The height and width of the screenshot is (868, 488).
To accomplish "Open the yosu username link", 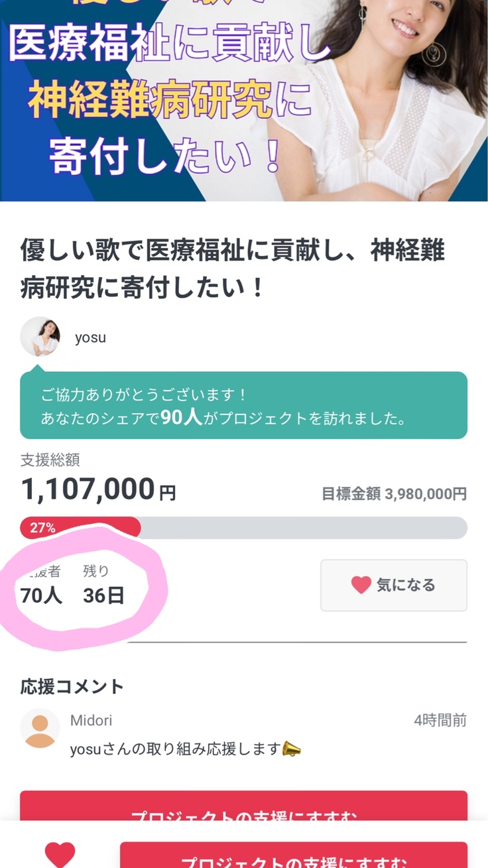I will click(x=90, y=338).
